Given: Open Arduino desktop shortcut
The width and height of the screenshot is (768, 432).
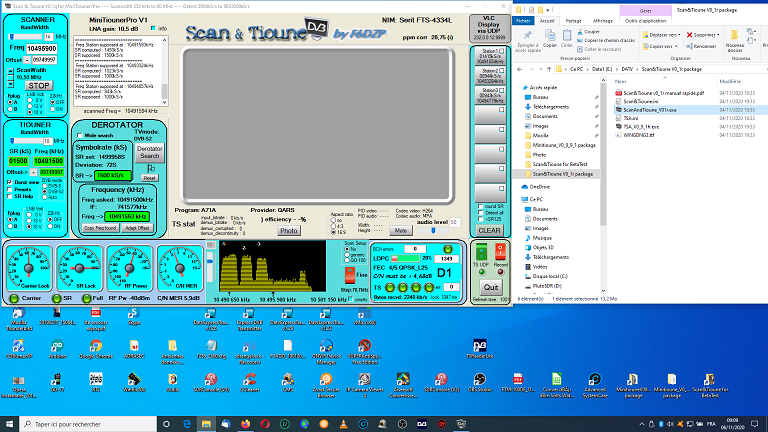Looking at the screenshot, I should point(57,350).
